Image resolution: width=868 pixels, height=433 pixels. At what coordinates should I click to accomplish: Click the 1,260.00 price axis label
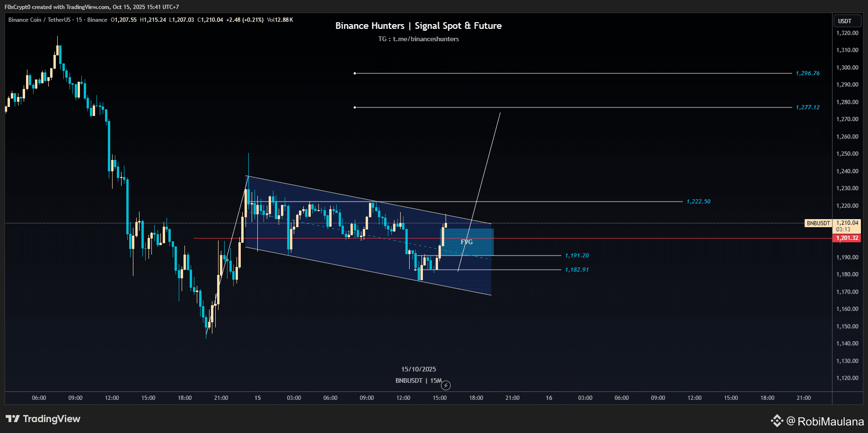coord(847,137)
